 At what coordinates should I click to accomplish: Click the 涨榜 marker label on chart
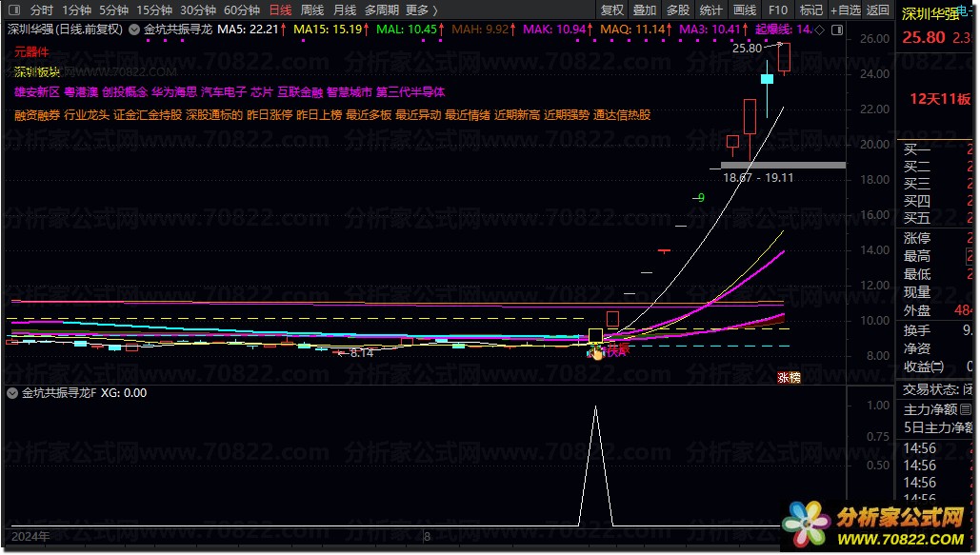point(789,378)
